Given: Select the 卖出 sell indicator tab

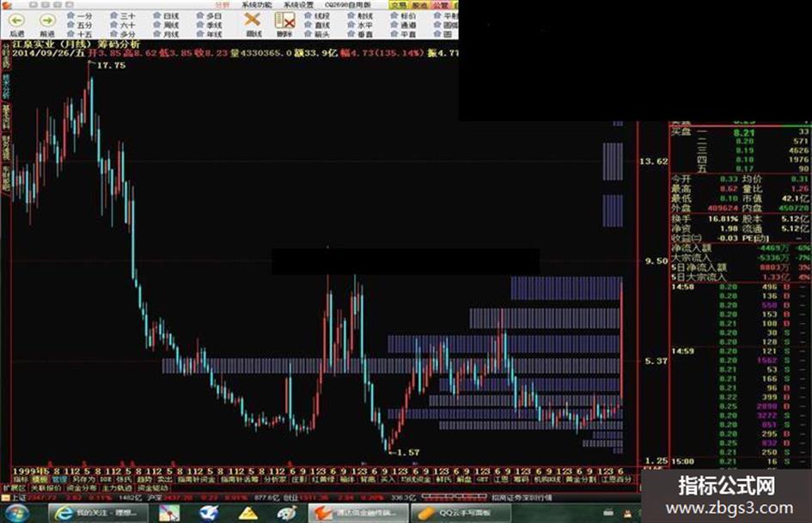Looking at the screenshot, I should tap(165, 479).
